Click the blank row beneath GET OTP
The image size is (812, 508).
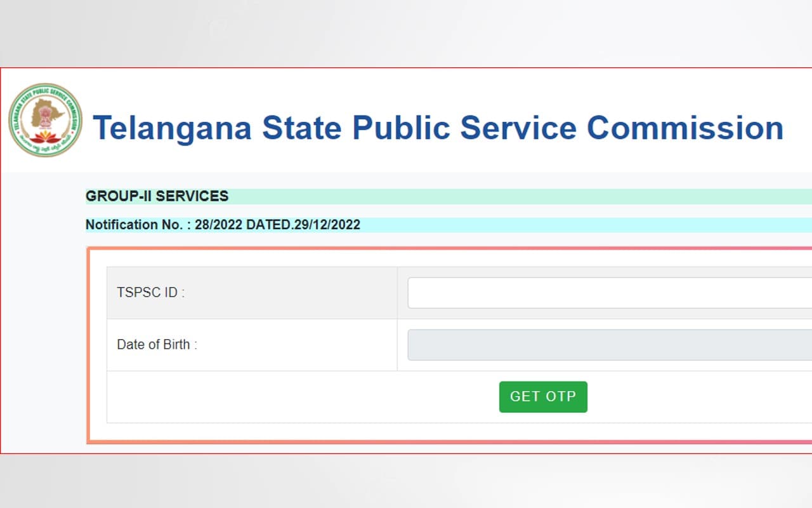click(444, 432)
